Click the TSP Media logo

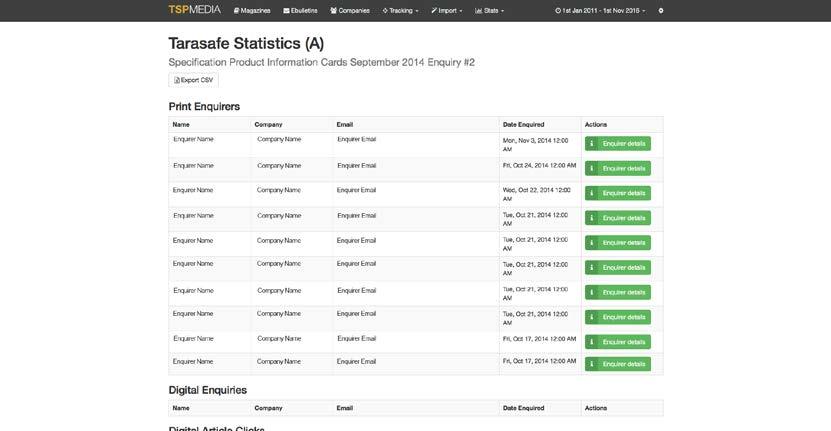195,10
